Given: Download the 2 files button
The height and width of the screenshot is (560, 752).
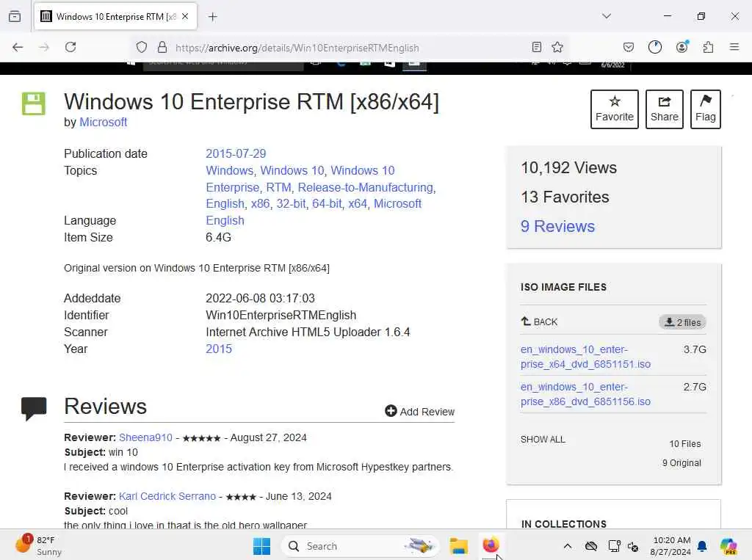Looking at the screenshot, I should click(682, 322).
